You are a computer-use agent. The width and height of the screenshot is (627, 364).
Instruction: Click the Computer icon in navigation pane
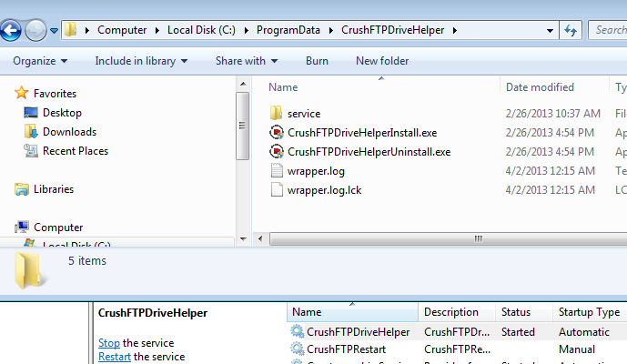click(x=22, y=227)
